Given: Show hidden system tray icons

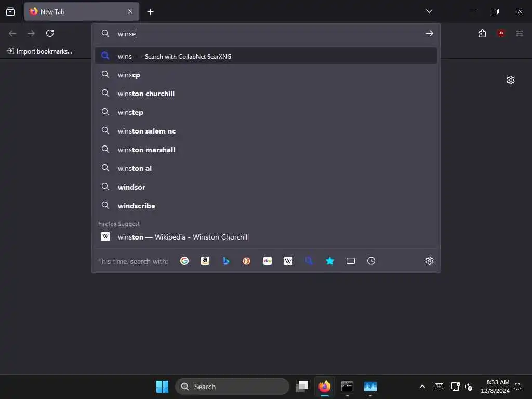Looking at the screenshot, I should tap(422, 387).
